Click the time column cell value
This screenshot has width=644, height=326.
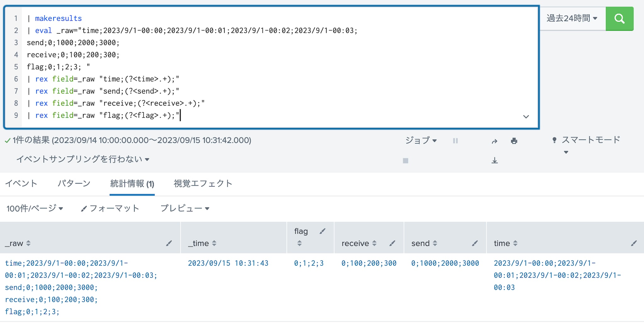[557, 275]
